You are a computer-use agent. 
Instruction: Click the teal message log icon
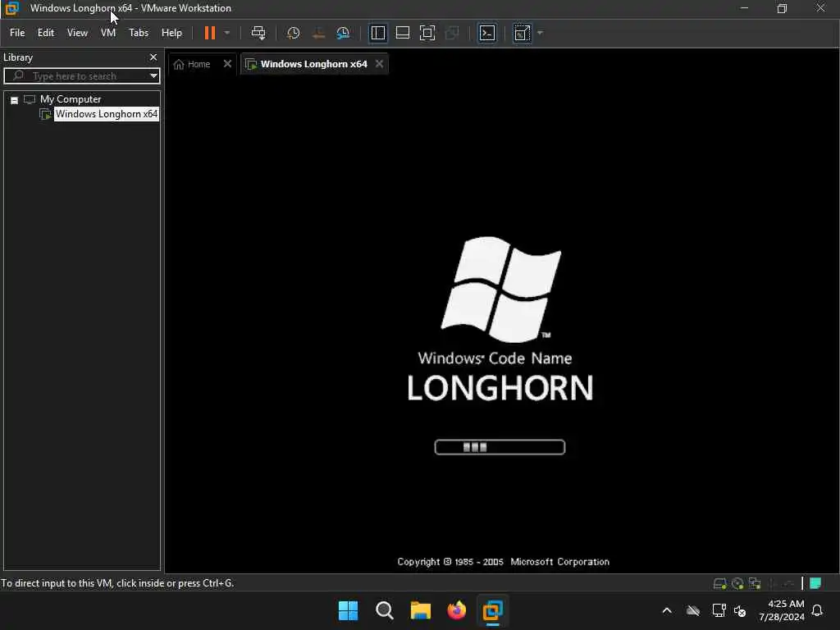click(815, 583)
